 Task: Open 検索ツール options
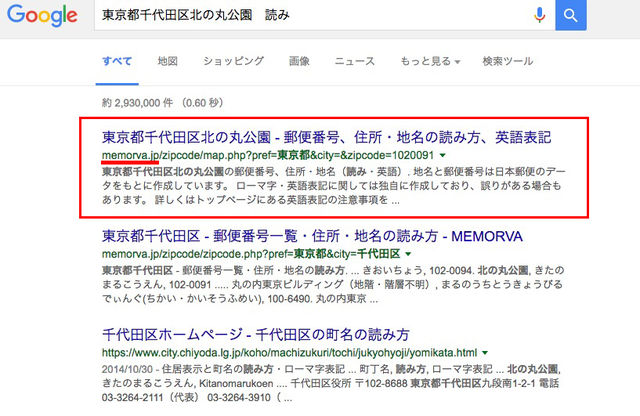[508, 61]
